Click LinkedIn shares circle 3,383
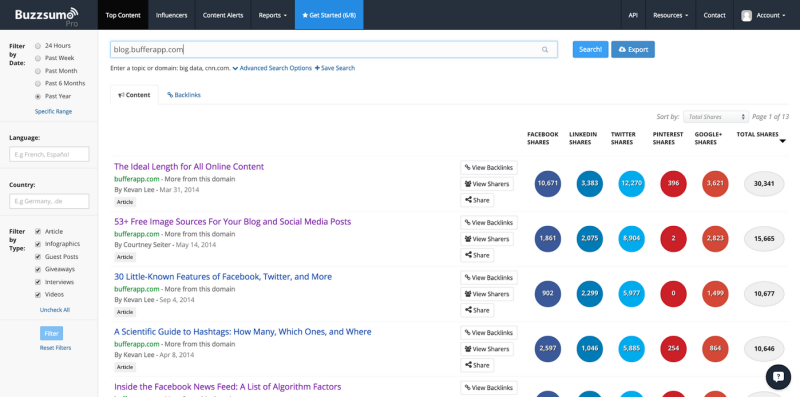 click(589, 184)
